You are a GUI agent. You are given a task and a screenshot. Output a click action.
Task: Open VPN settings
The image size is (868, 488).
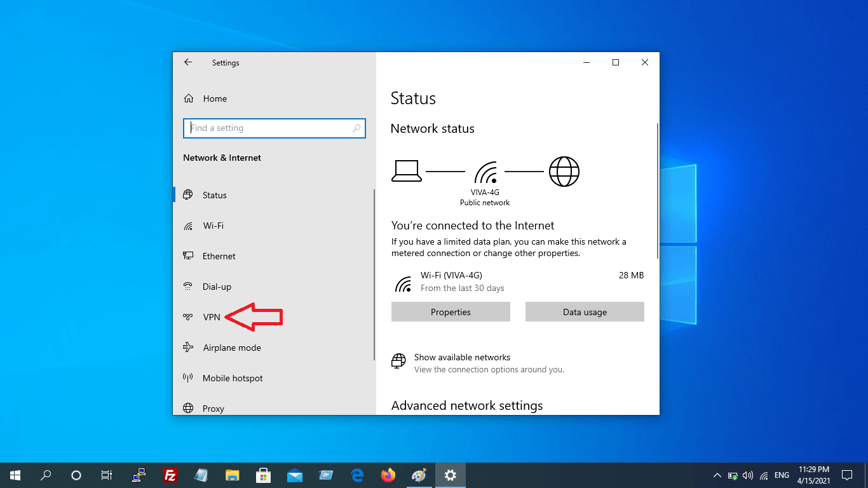click(x=212, y=317)
